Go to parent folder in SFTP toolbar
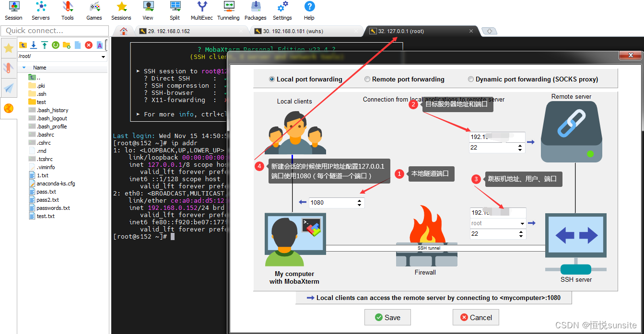 coord(23,45)
